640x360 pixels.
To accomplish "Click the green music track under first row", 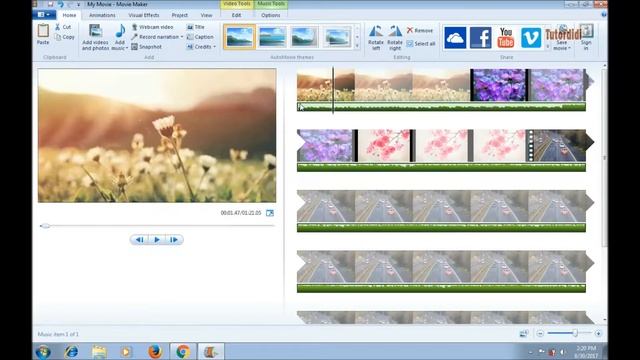I will tap(441, 107).
